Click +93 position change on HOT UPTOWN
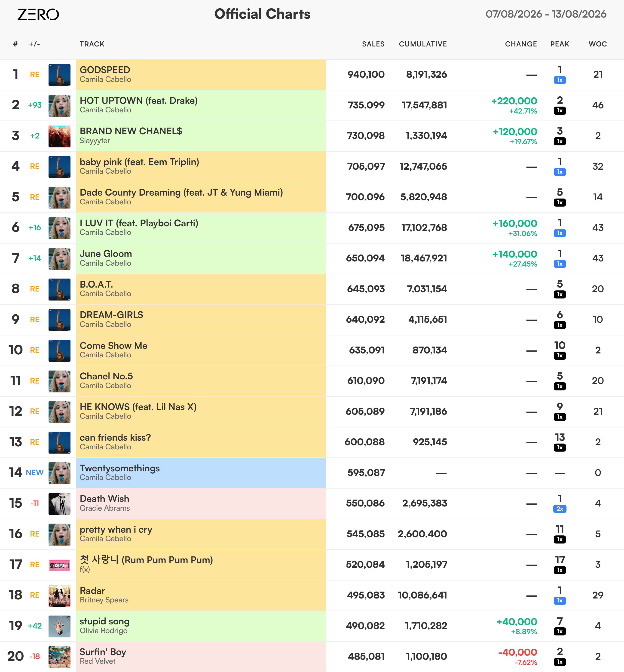 tap(35, 105)
